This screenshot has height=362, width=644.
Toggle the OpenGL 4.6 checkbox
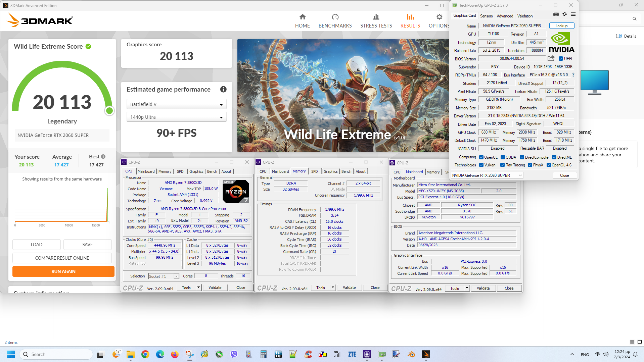(x=549, y=165)
